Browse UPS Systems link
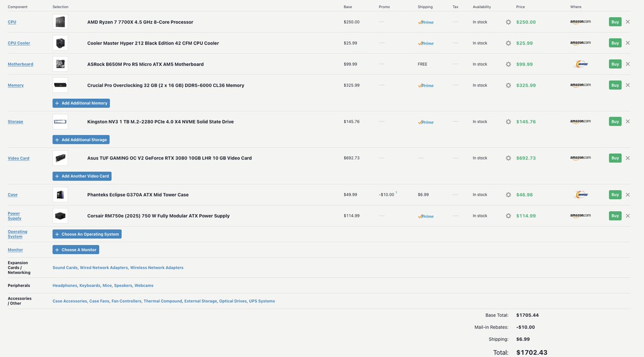The height and width of the screenshot is (357, 644). pos(262,301)
